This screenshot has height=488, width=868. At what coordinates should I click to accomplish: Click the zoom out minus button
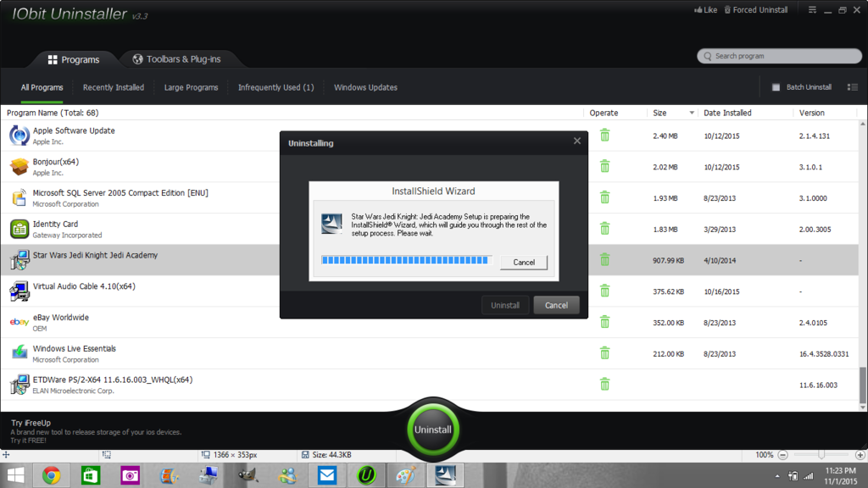(x=782, y=455)
